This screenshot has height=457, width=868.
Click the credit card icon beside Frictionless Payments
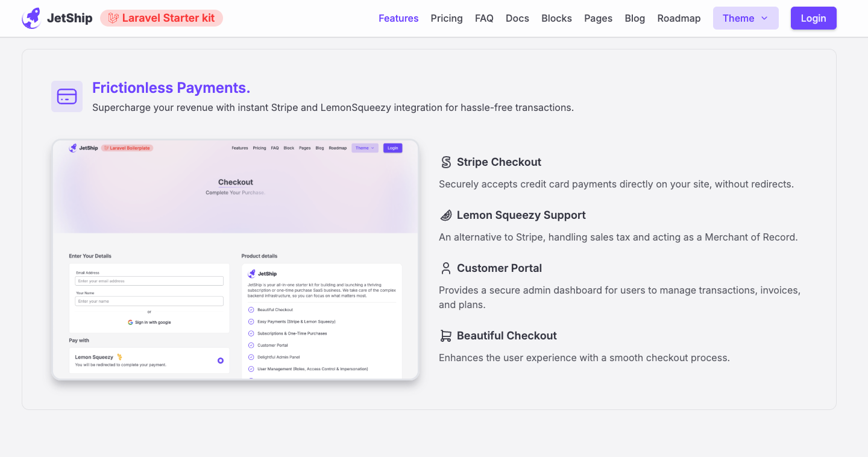(67, 96)
